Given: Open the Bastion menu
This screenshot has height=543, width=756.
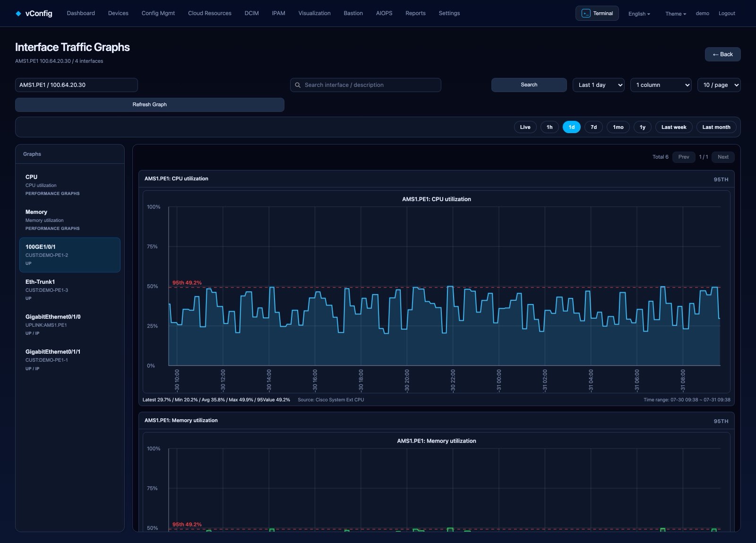Looking at the screenshot, I should coord(353,13).
